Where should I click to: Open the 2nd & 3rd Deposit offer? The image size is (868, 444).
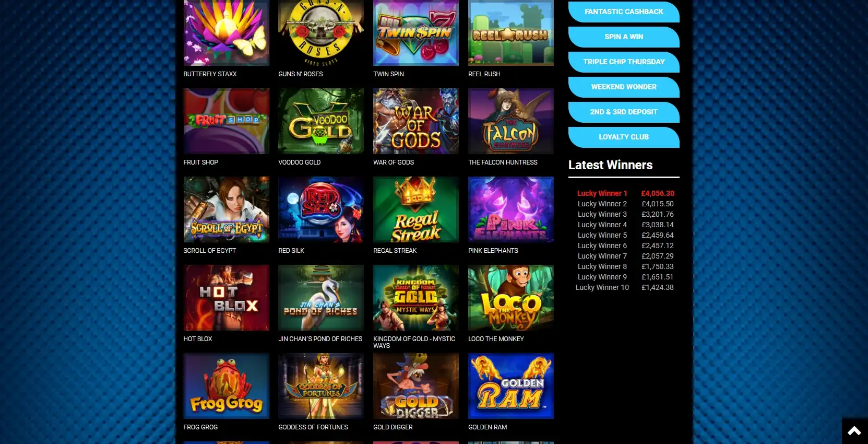624,112
